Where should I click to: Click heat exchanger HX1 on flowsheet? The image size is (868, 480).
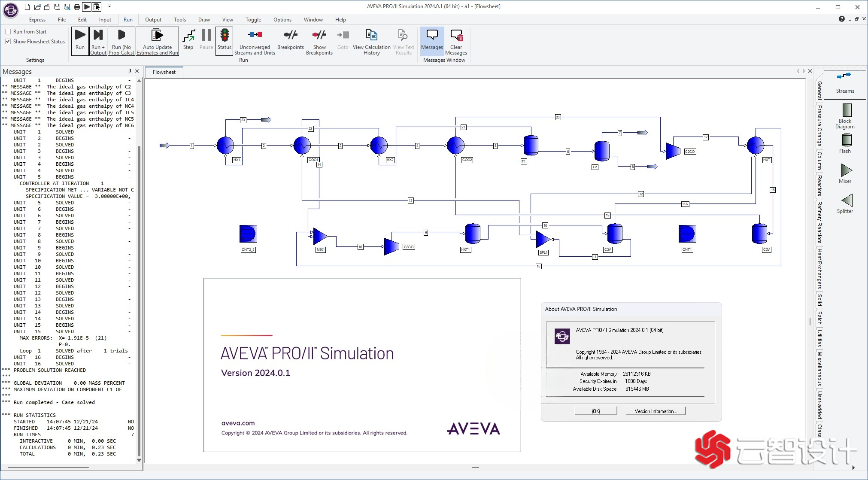coord(225,146)
